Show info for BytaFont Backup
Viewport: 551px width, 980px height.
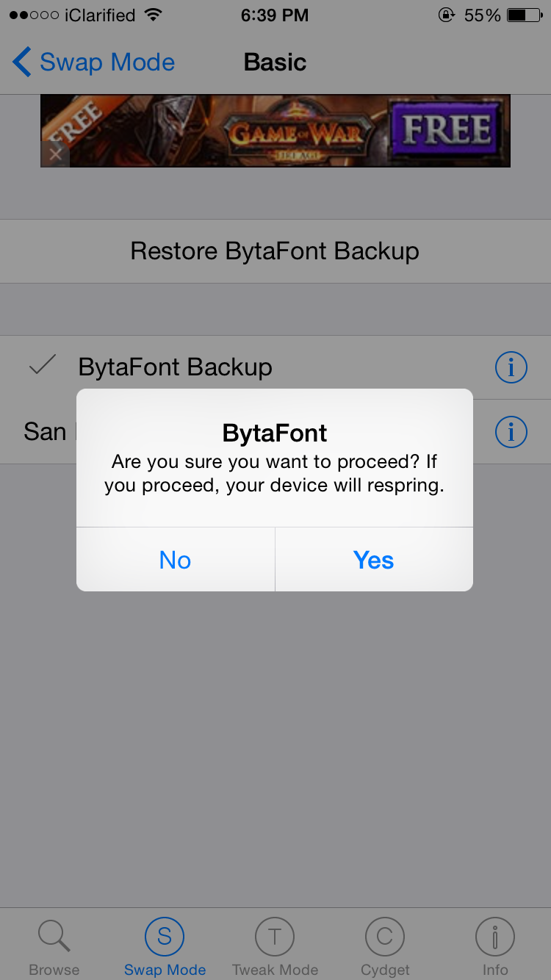tap(511, 367)
